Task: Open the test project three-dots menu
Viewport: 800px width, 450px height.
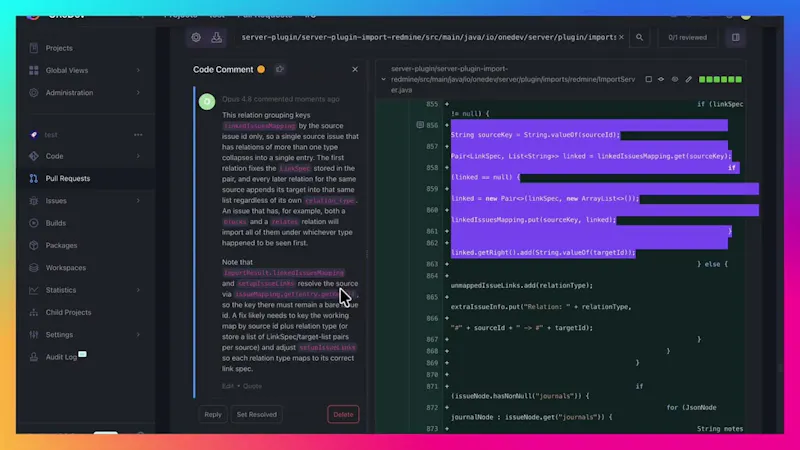Action: click(138, 135)
